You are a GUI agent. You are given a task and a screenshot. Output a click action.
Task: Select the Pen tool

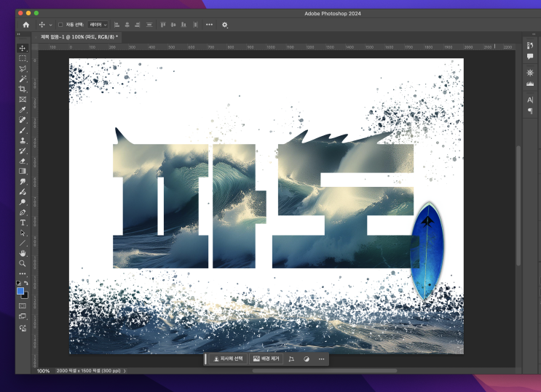pyautogui.click(x=23, y=212)
